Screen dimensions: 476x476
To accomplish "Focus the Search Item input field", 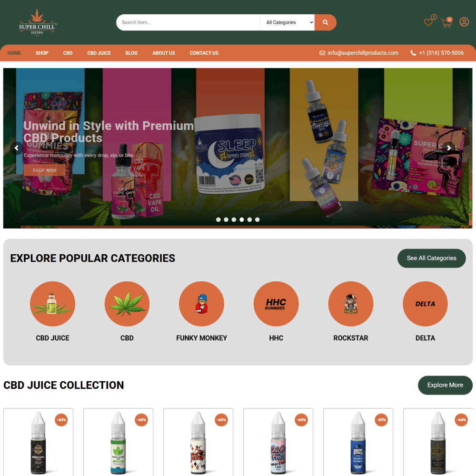I will tap(188, 22).
